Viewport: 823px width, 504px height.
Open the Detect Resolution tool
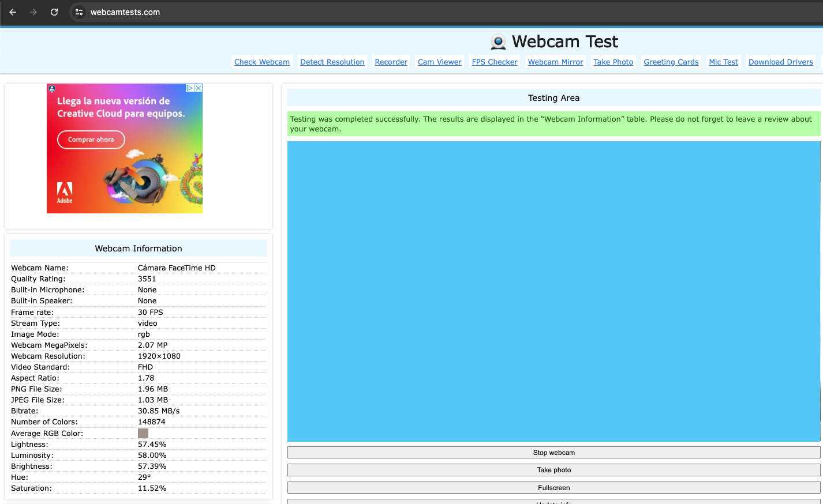pyautogui.click(x=332, y=62)
